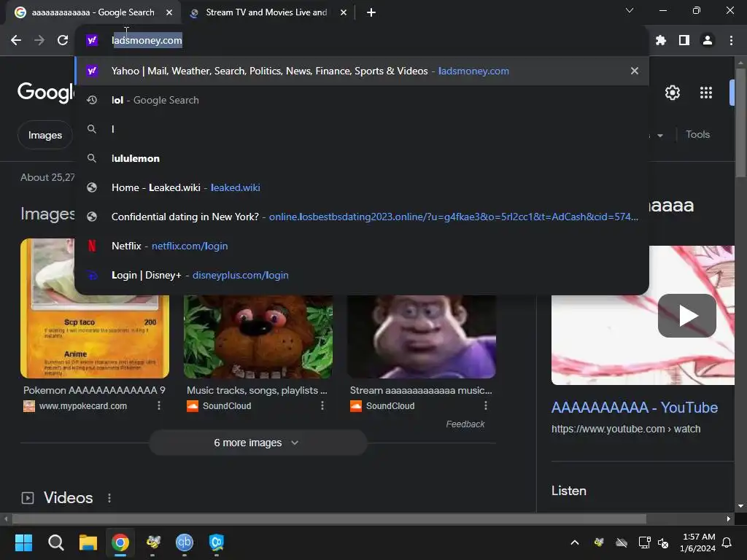This screenshot has width=747, height=560.
Task: Go back using the browser back arrow
Action: click(x=16, y=41)
